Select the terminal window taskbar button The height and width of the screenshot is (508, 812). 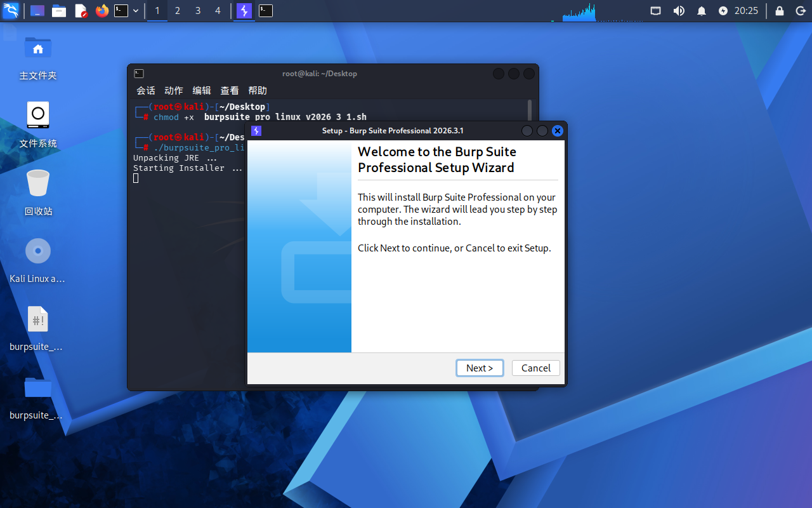266,11
